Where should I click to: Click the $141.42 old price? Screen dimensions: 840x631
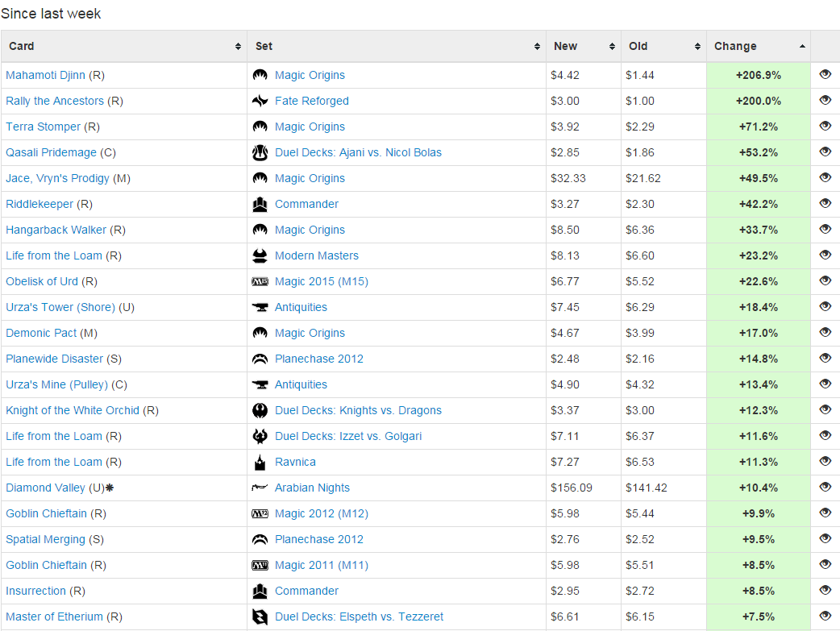pyautogui.click(x=646, y=488)
